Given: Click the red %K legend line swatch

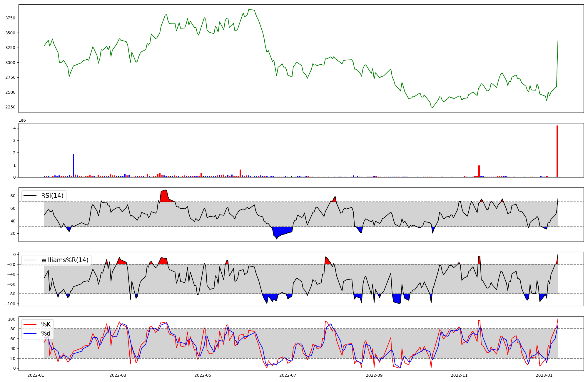Looking at the screenshot, I should 30,324.
